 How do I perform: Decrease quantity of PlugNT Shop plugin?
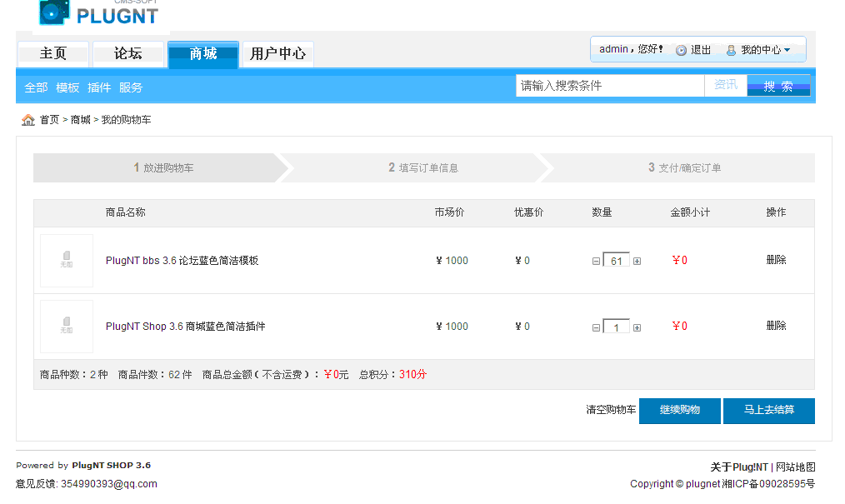click(596, 327)
